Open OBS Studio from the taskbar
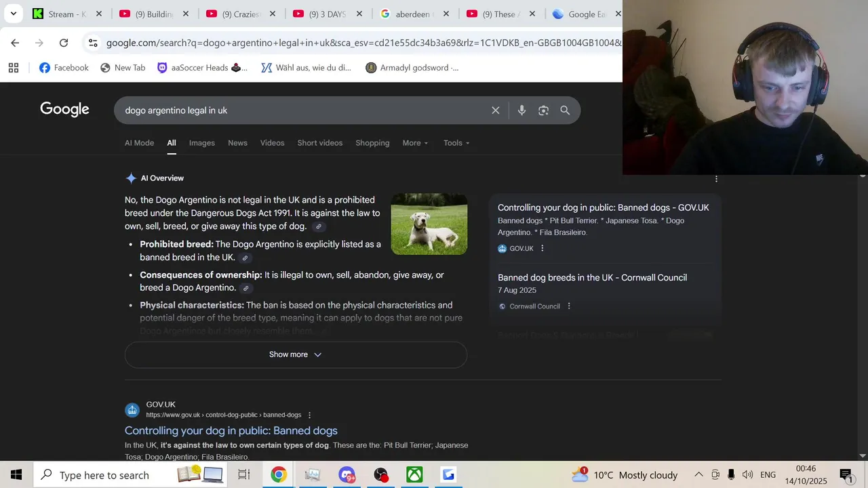This screenshot has height=488, width=868. pos(380,474)
